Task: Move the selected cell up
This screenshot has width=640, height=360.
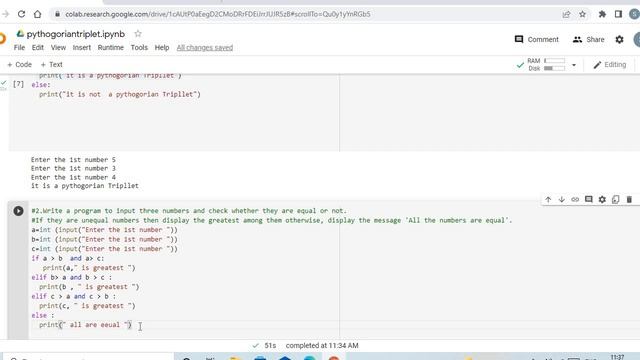Action: click(548, 200)
